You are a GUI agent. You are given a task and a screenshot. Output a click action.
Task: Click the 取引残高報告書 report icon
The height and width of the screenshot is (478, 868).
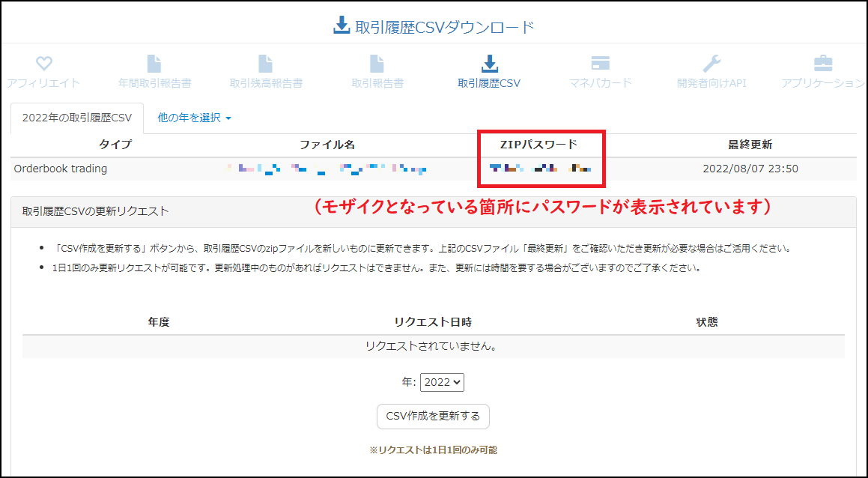click(266, 64)
